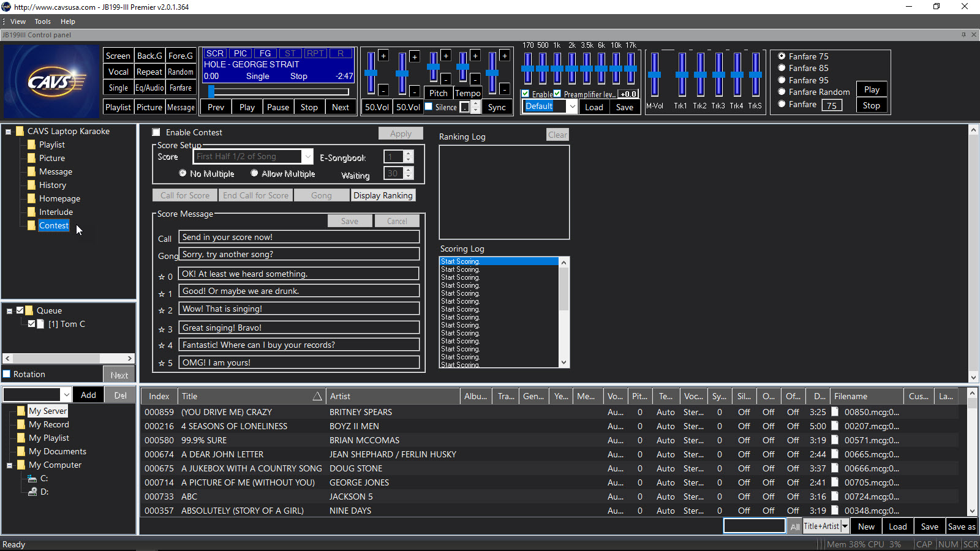Click plus button of second 50.Vol slider
The height and width of the screenshot is (551, 980).
pos(415,57)
